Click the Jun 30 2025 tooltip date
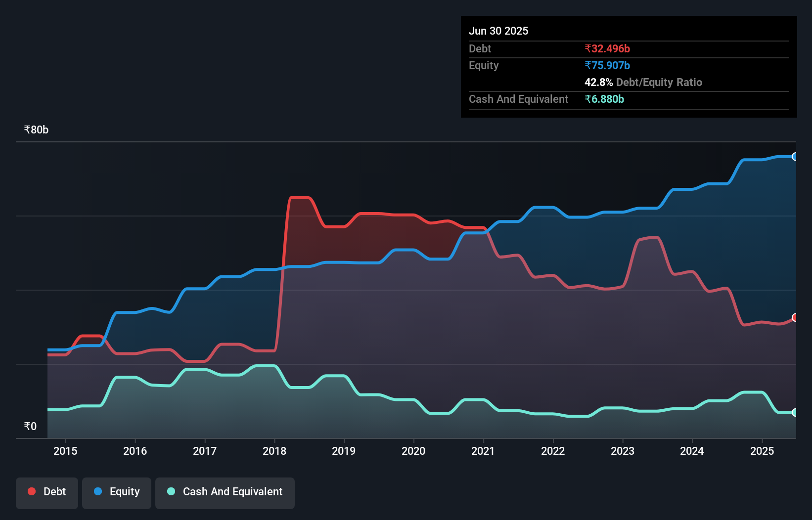 pos(498,31)
